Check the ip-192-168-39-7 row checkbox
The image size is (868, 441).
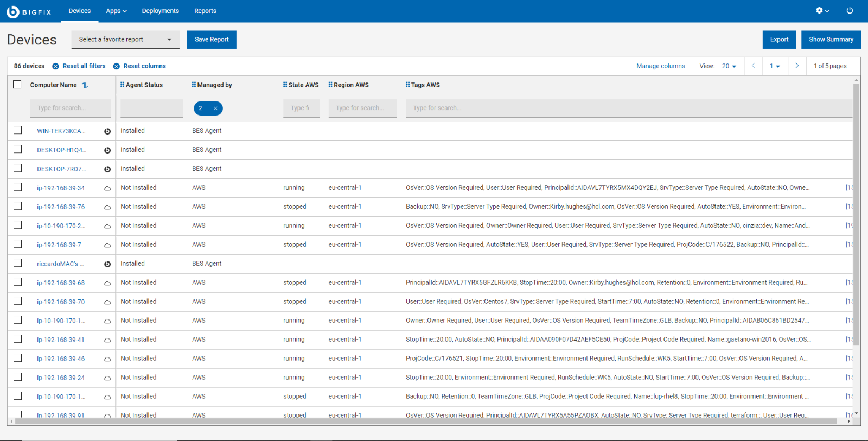[17, 244]
